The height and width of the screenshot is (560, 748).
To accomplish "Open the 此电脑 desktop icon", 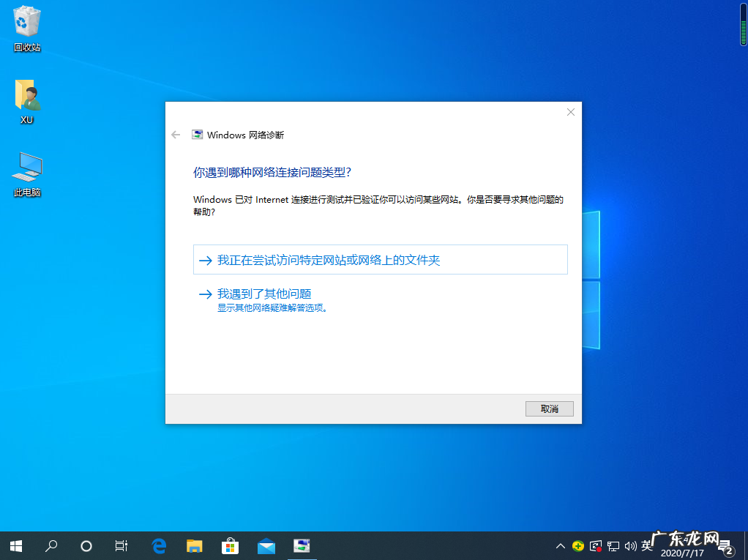I will tap(26, 172).
